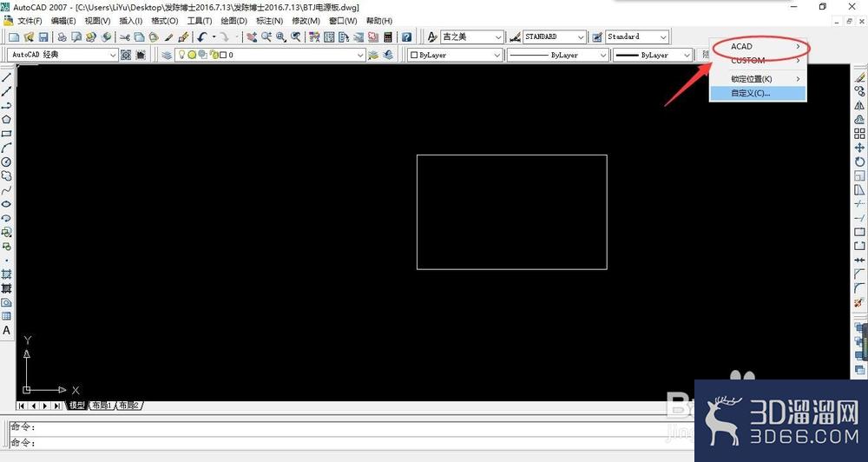Image resolution: width=868 pixels, height=462 pixels.
Task: Open the Help question mark icon
Action: pos(407,36)
